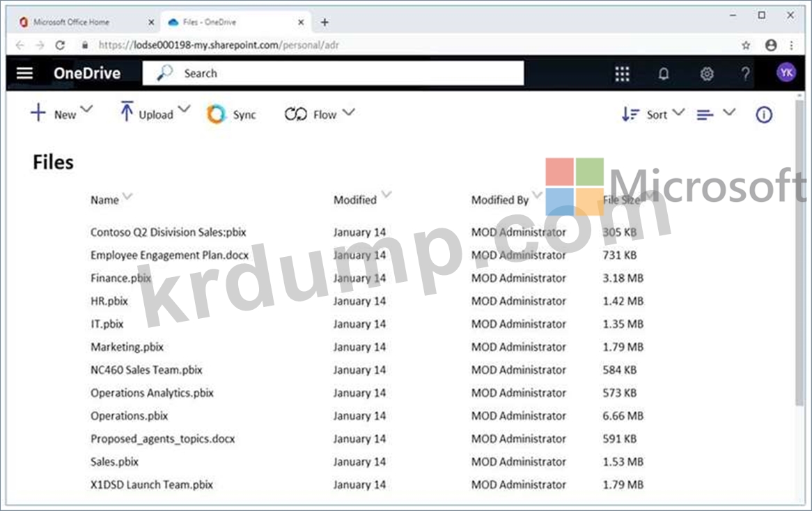Click the Files heading
The image size is (812, 511).
(x=54, y=162)
